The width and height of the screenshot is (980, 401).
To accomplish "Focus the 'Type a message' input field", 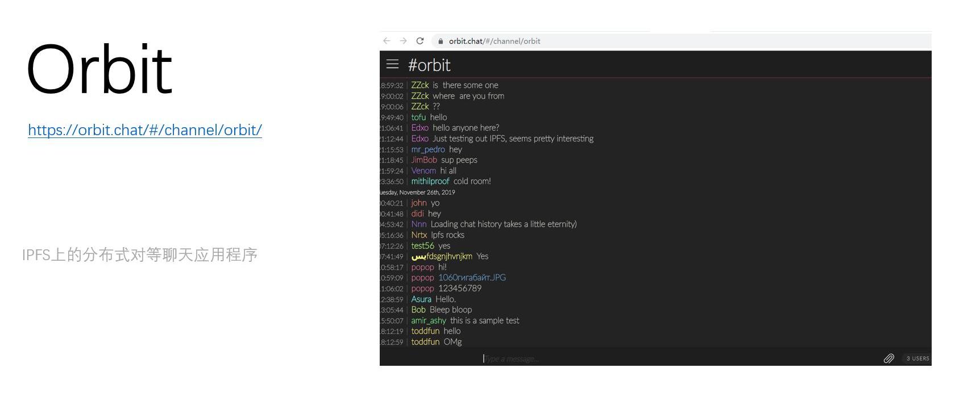I will (568, 358).
